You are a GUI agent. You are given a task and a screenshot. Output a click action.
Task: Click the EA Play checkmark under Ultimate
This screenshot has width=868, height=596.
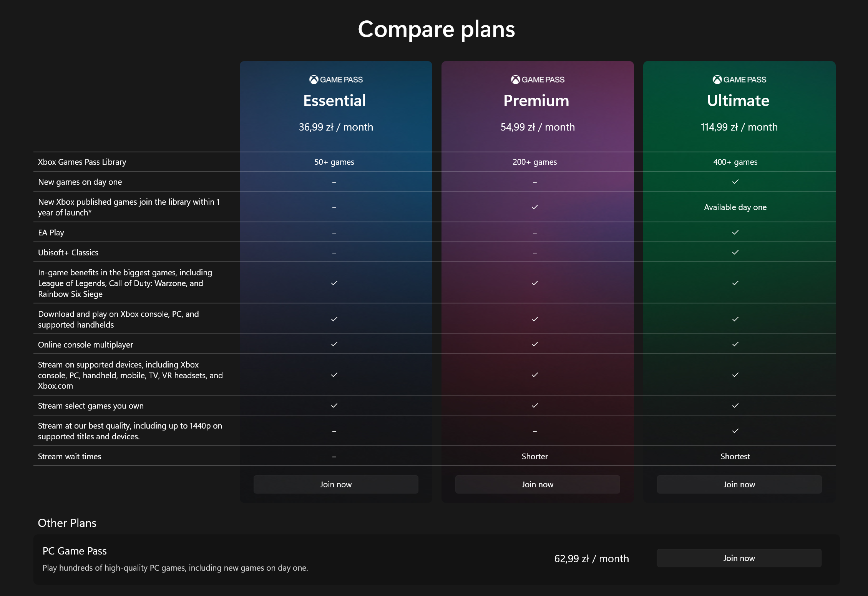pos(735,232)
